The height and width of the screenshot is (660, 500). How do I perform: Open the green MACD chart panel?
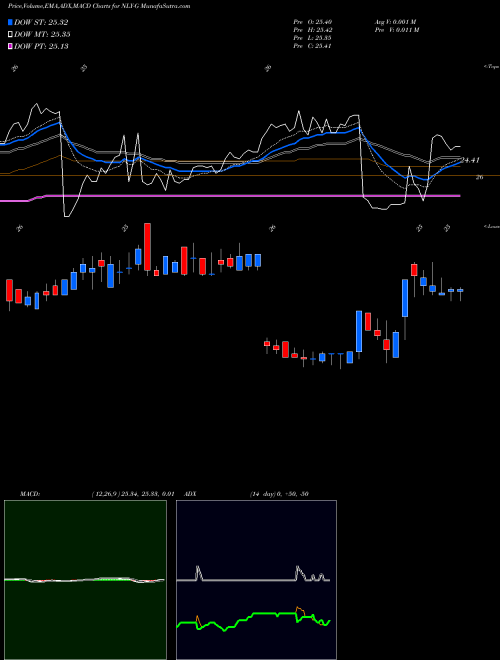pyautogui.click(x=85, y=580)
